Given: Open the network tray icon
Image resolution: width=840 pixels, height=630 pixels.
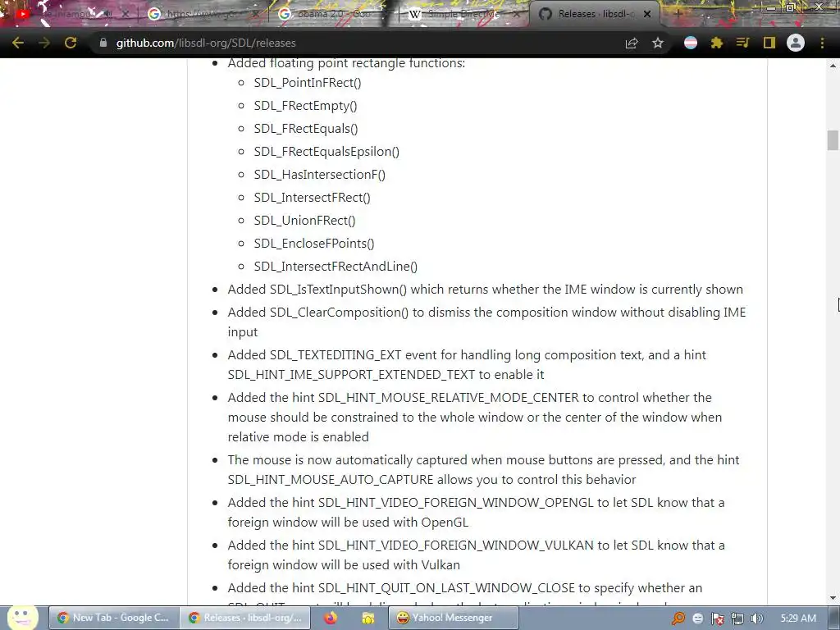Looking at the screenshot, I should [737, 619].
